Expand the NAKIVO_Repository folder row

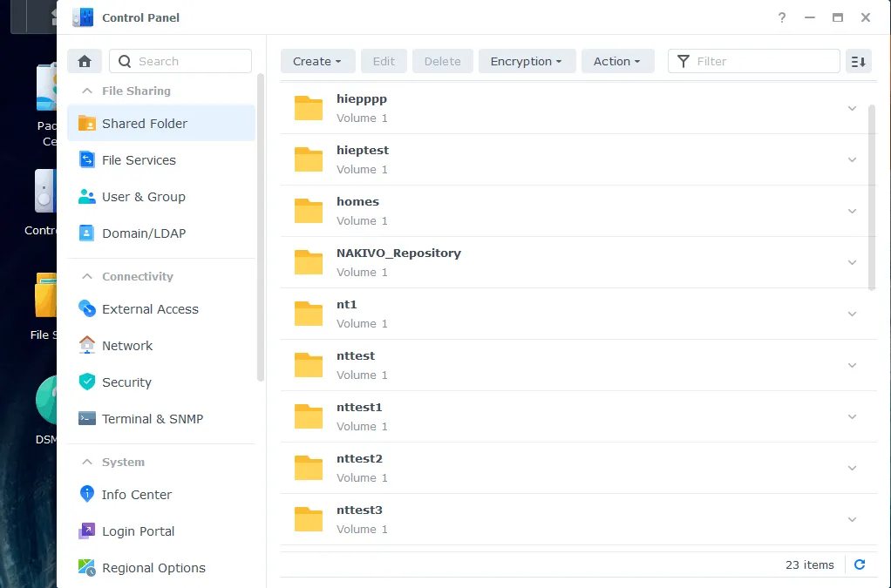[x=852, y=262]
